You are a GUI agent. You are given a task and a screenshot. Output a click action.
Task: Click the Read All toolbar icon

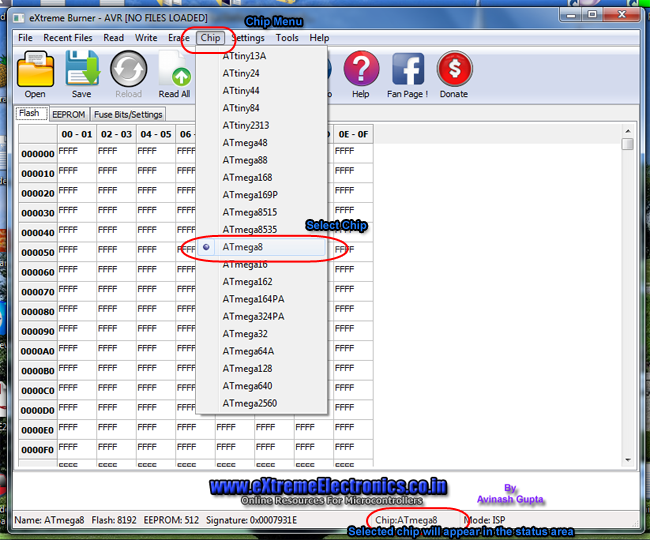175,69
